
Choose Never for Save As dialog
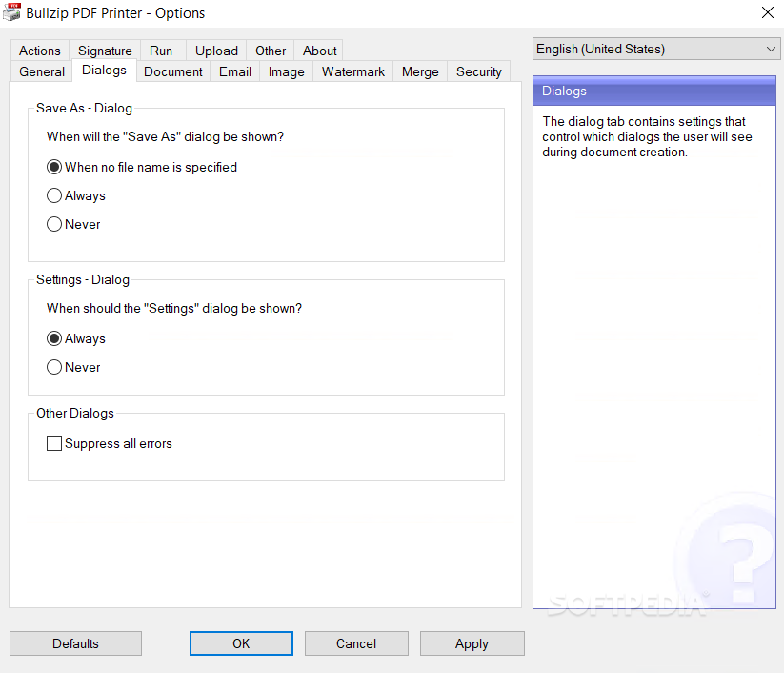[x=73, y=224]
